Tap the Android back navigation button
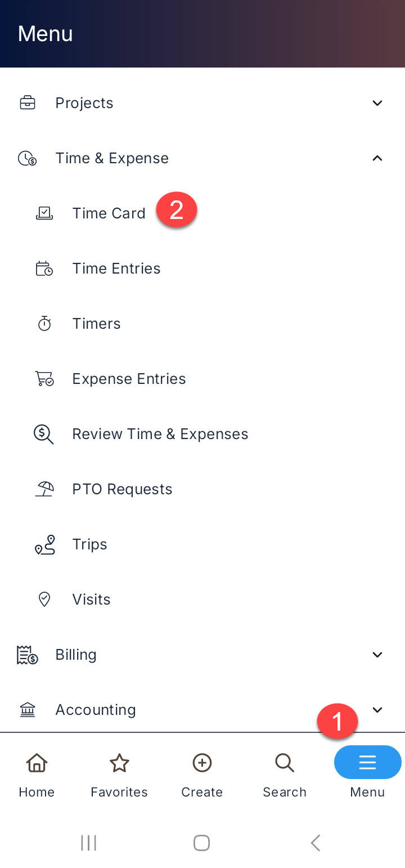The image size is (405, 868). click(316, 843)
